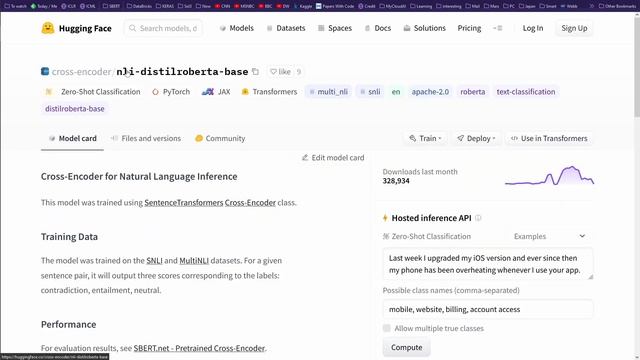Open the KERAS bookmarks folder
Viewport: 640px width, 360px height.
tap(165, 6)
